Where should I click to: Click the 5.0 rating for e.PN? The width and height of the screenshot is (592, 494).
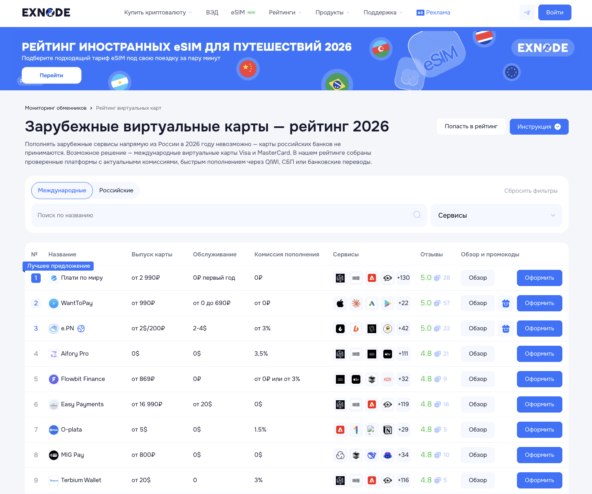(426, 329)
